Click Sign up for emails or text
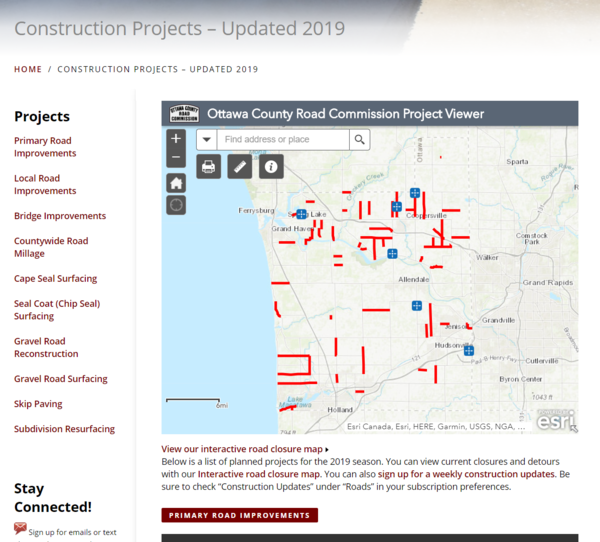Image resolution: width=600 pixels, height=542 pixels. [x=72, y=532]
